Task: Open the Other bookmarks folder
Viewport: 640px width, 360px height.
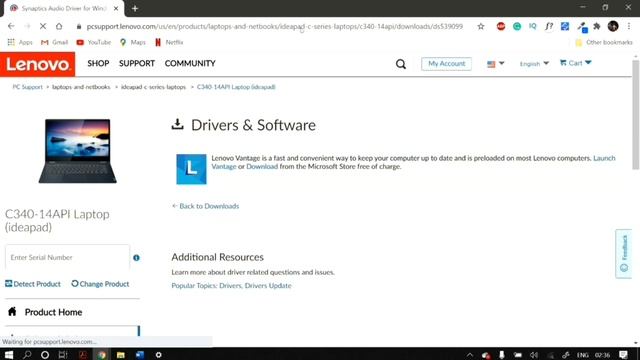Action: 604,42
